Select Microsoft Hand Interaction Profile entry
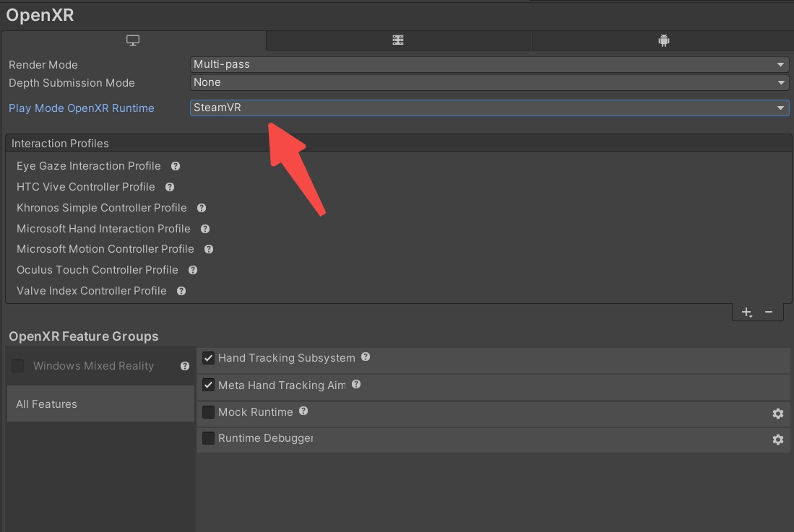 pyautogui.click(x=103, y=229)
